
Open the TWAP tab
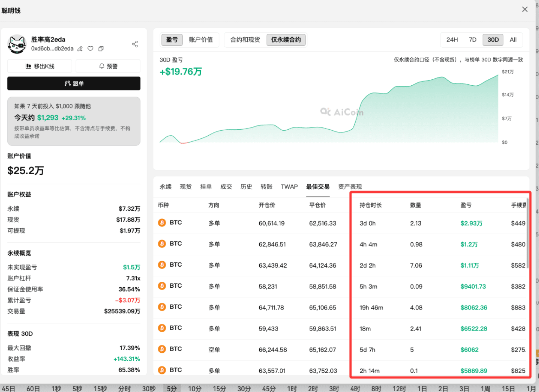tap(289, 187)
